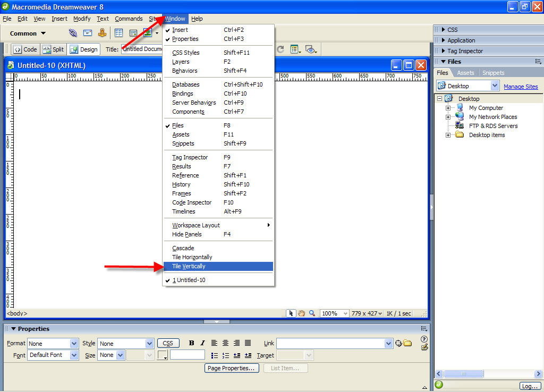Toggle the checked Files menu item

218,125
